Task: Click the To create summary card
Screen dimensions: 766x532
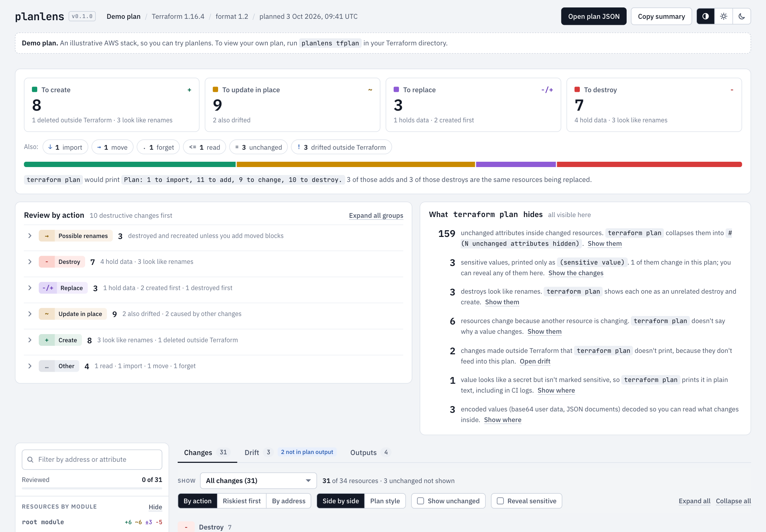Action: 112,105
